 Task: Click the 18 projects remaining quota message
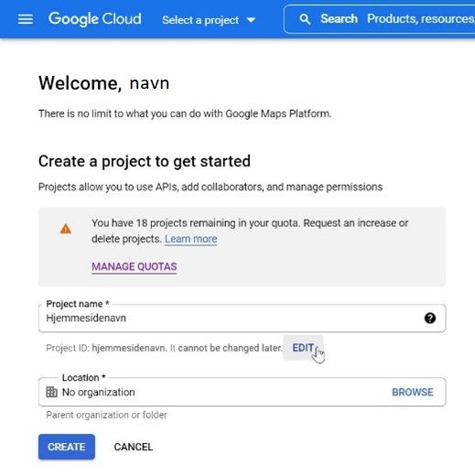point(250,231)
